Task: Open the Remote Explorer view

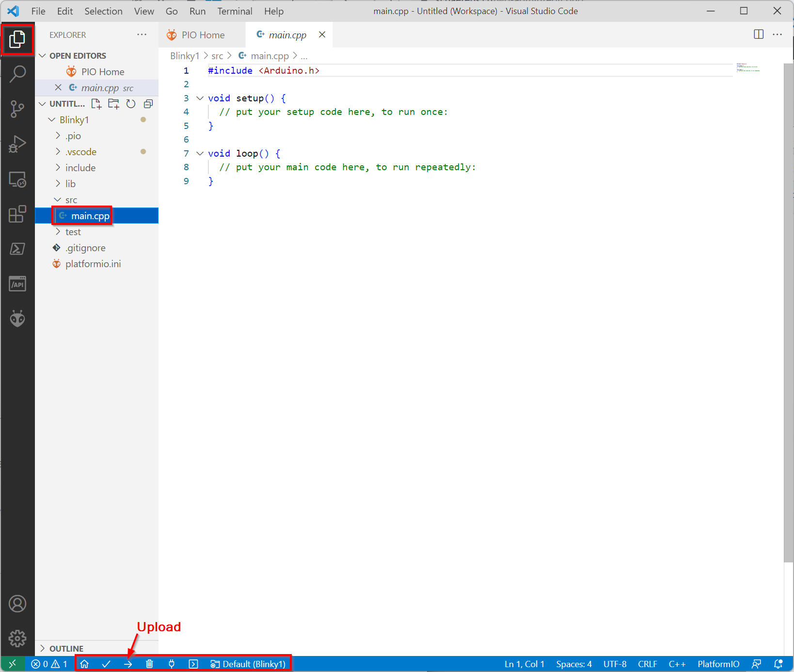Action: pos(17,179)
